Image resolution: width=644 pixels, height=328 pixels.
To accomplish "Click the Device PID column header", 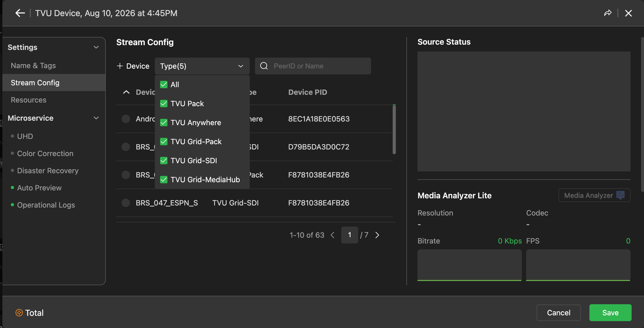I will (307, 92).
